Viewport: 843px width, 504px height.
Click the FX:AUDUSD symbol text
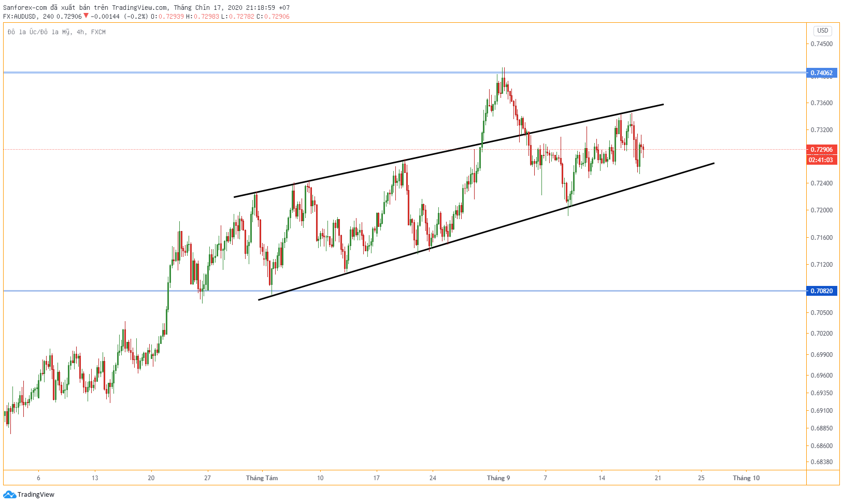(x=21, y=16)
